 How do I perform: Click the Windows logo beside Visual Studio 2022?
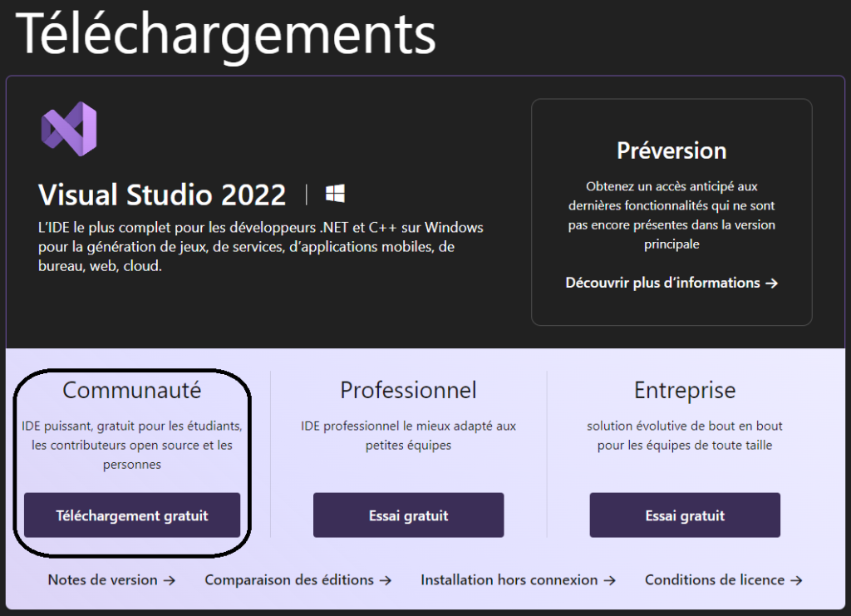pyautogui.click(x=335, y=193)
